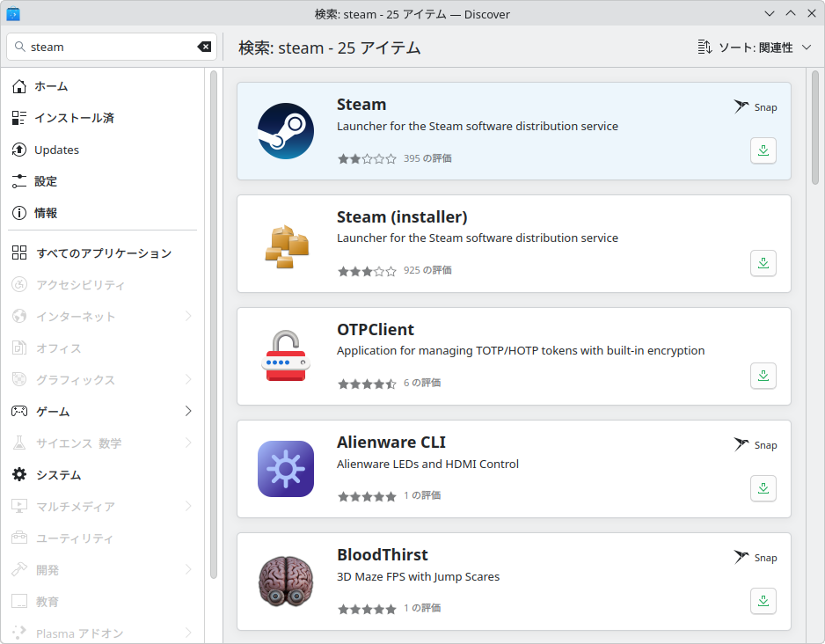Expand サイエンス 数学 subcategories arrow
This screenshot has width=825, height=644.
point(188,443)
